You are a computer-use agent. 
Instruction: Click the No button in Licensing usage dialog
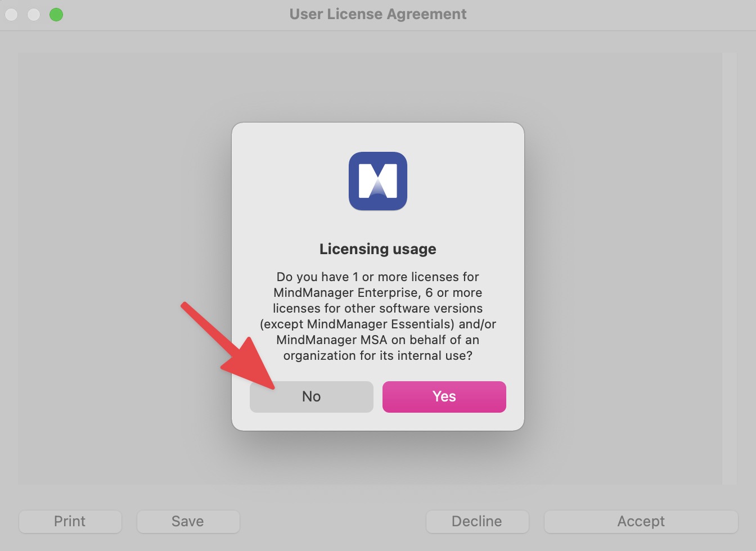pos(312,397)
